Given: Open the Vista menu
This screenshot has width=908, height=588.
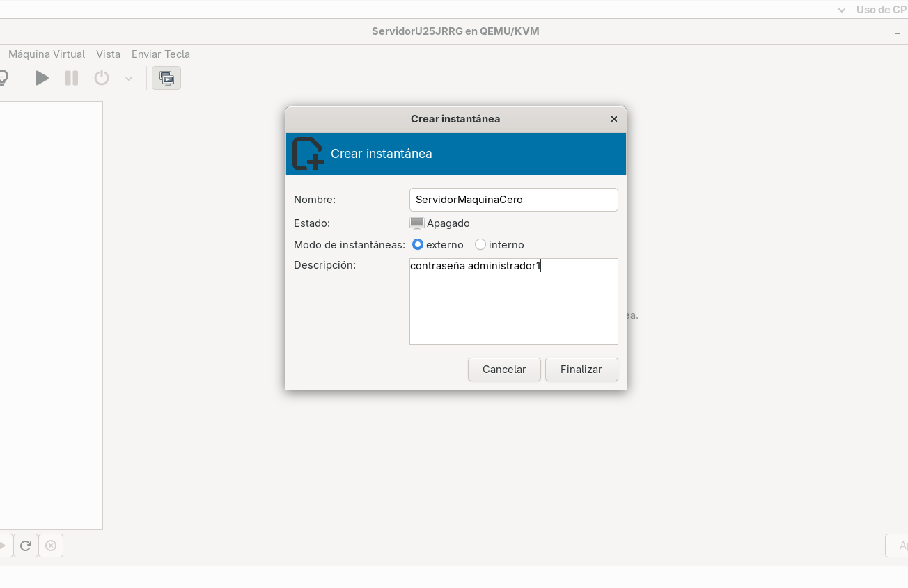Looking at the screenshot, I should coord(108,54).
